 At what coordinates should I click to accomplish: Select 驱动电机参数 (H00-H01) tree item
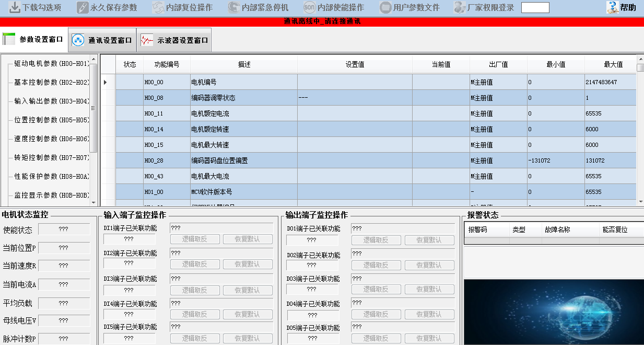tap(52, 63)
